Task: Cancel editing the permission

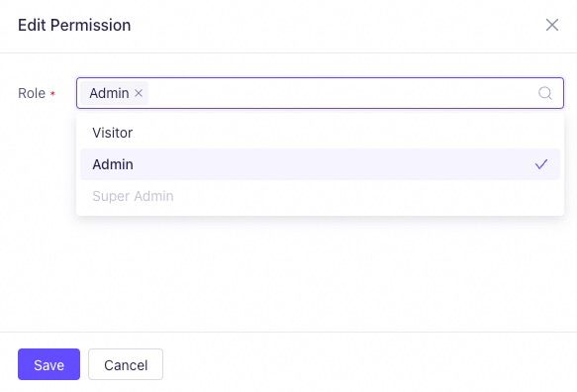Action: pyautogui.click(x=126, y=364)
